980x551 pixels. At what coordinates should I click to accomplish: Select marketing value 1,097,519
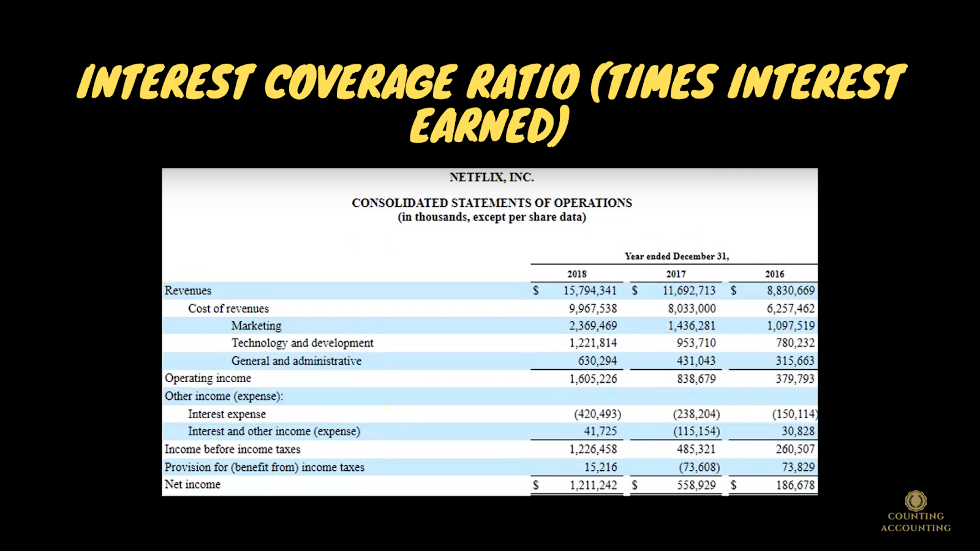click(x=791, y=326)
